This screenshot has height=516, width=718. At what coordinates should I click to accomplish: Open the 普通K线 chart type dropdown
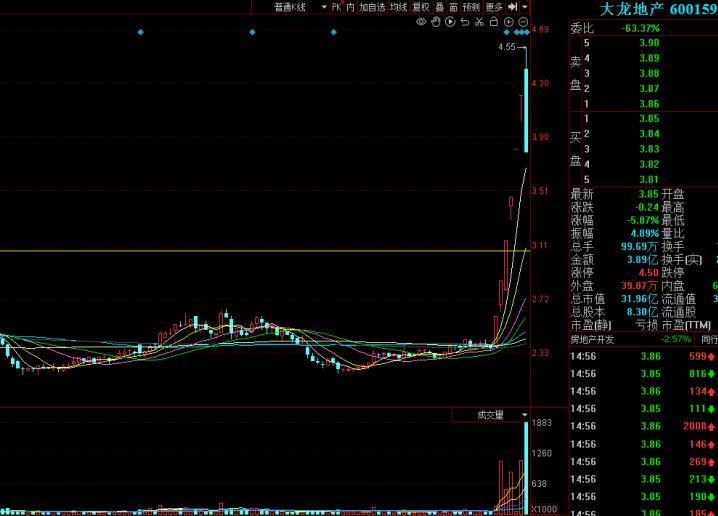(x=300, y=6)
